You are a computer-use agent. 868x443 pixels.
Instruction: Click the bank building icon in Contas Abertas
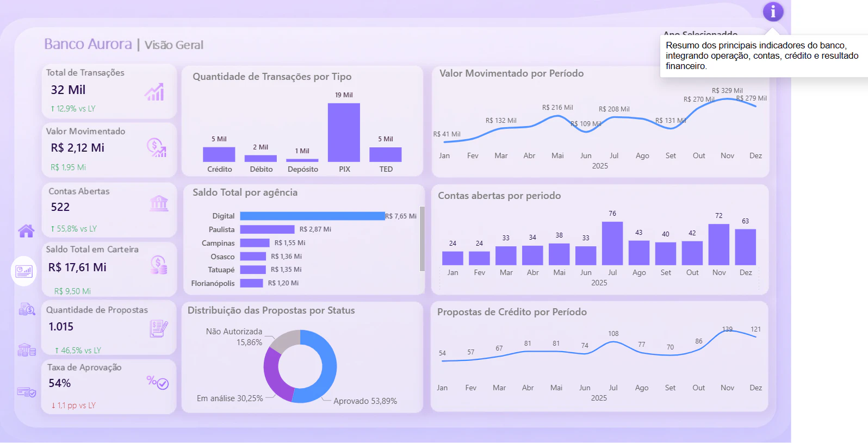(x=159, y=203)
